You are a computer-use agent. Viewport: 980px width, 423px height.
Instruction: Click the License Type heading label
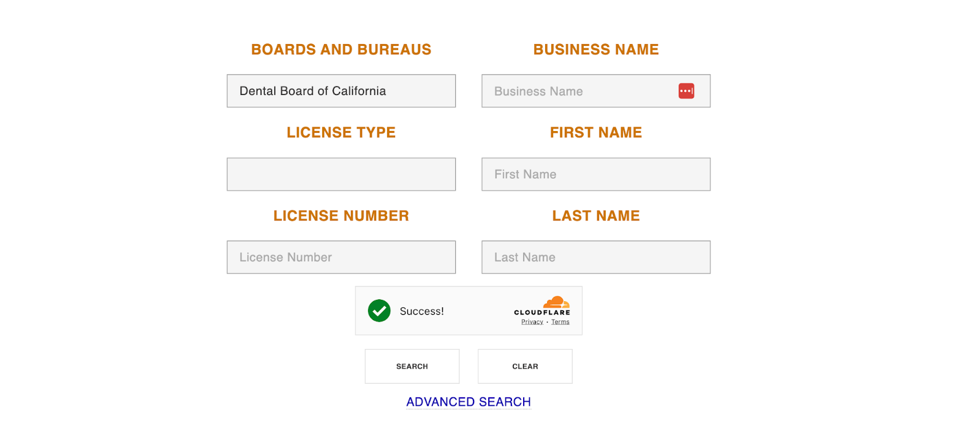341,133
